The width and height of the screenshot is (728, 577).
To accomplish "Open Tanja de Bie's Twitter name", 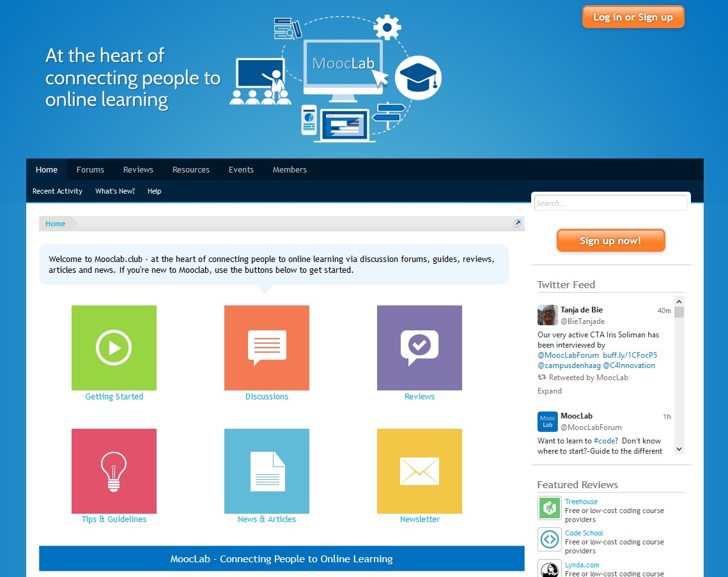I will [581, 310].
